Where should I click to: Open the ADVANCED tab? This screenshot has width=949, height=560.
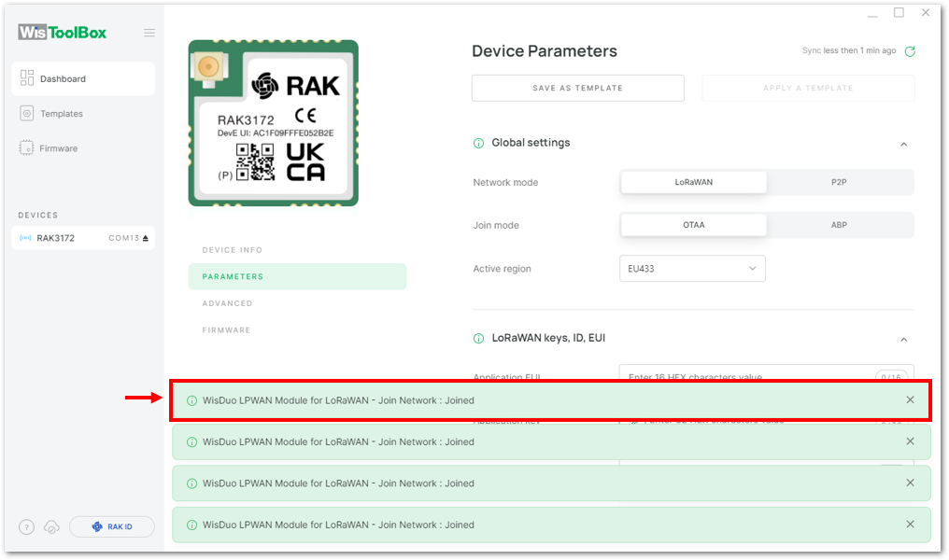(x=228, y=303)
